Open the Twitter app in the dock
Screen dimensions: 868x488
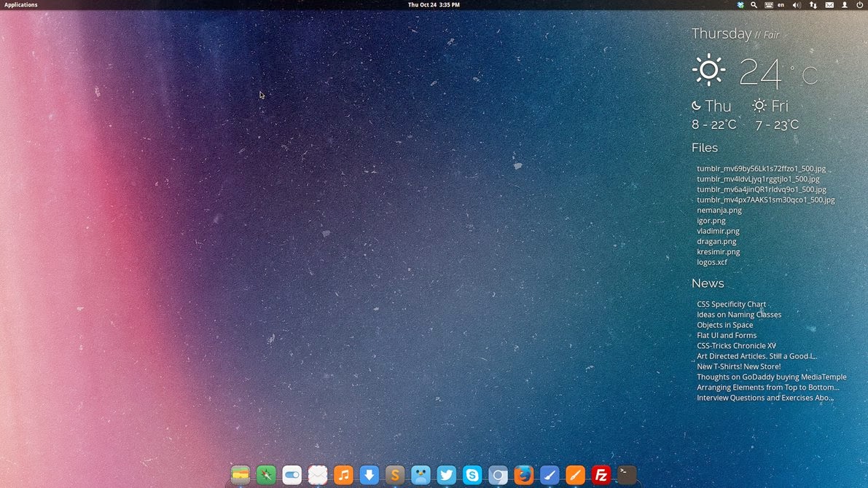(446, 475)
